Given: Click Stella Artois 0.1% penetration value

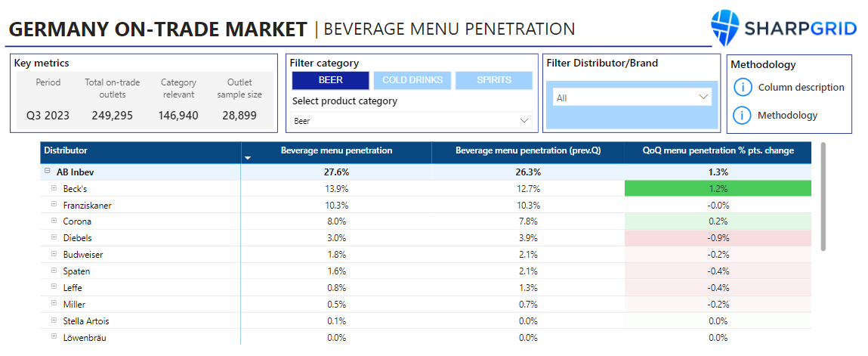Looking at the screenshot, I should coord(337,321).
